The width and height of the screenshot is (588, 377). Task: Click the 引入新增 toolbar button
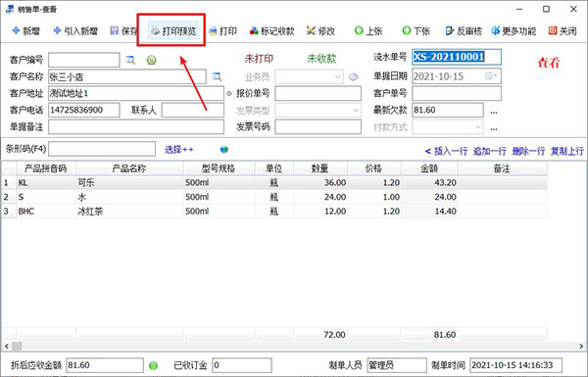75,30
